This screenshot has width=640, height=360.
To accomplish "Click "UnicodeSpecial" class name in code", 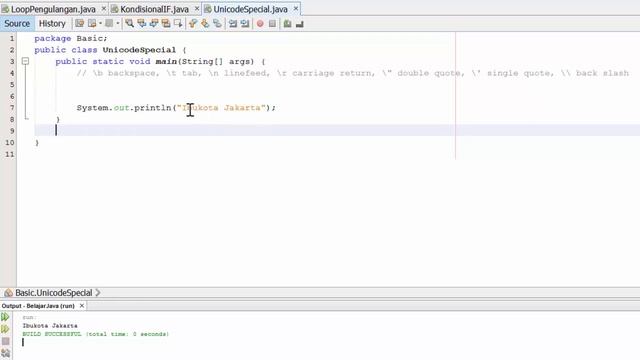I will click(x=139, y=50).
